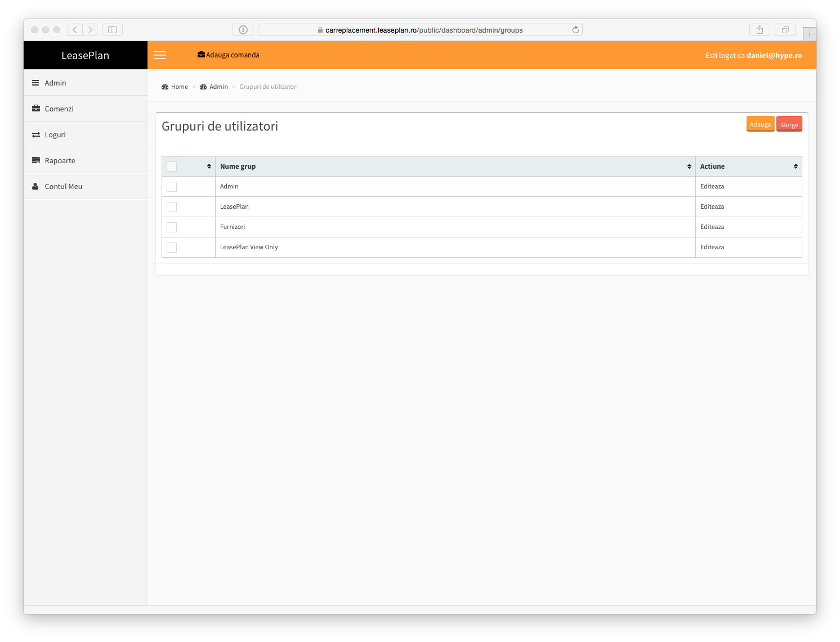Click the briefcase icon beside Adauga comanda
This screenshot has width=840, height=642.
pos(201,55)
